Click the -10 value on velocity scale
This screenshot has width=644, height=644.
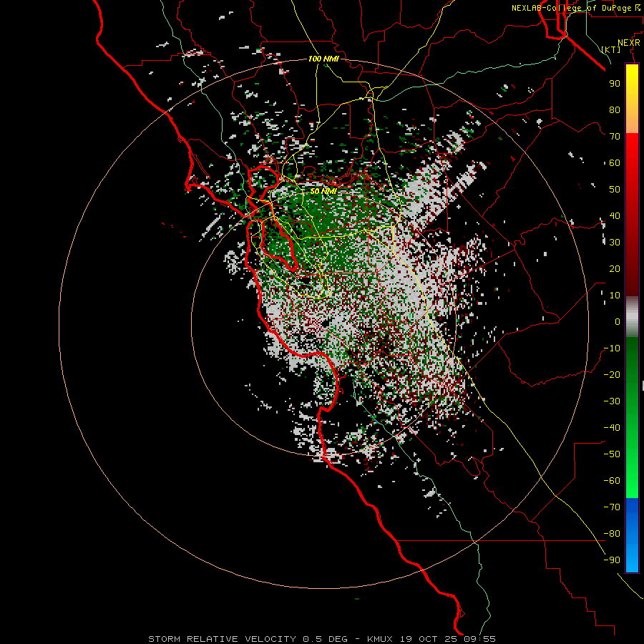612,348
